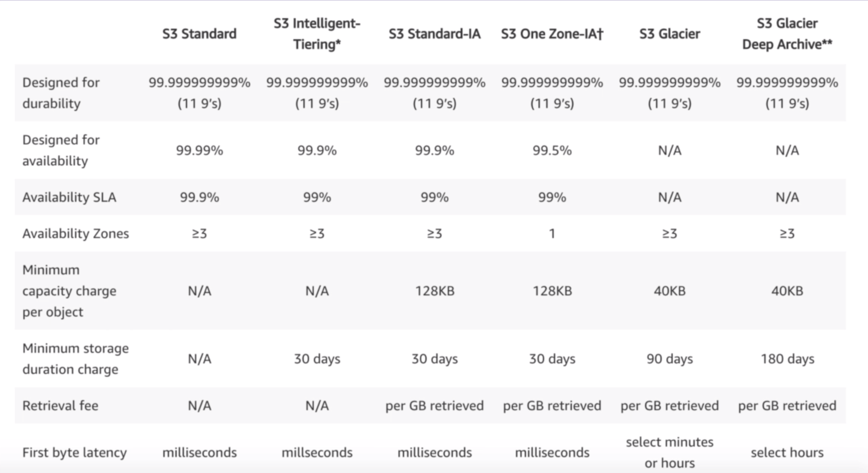Select the Availability Zones row label
The width and height of the screenshot is (868, 473).
75,233
